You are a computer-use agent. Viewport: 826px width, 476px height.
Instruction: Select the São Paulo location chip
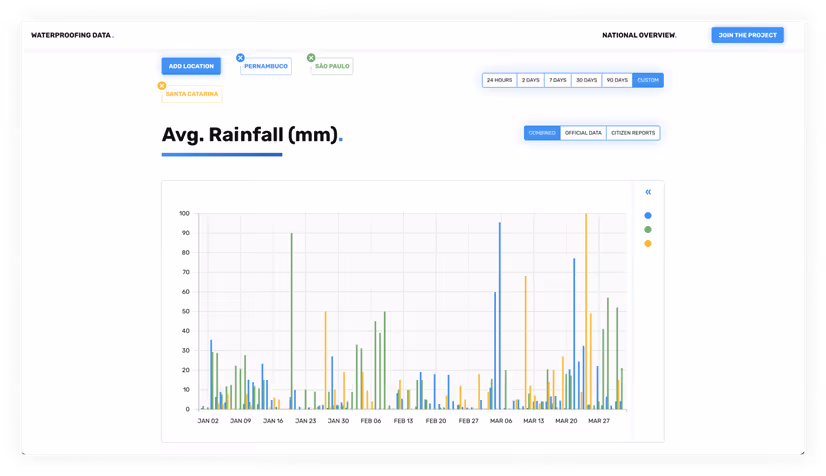point(332,66)
